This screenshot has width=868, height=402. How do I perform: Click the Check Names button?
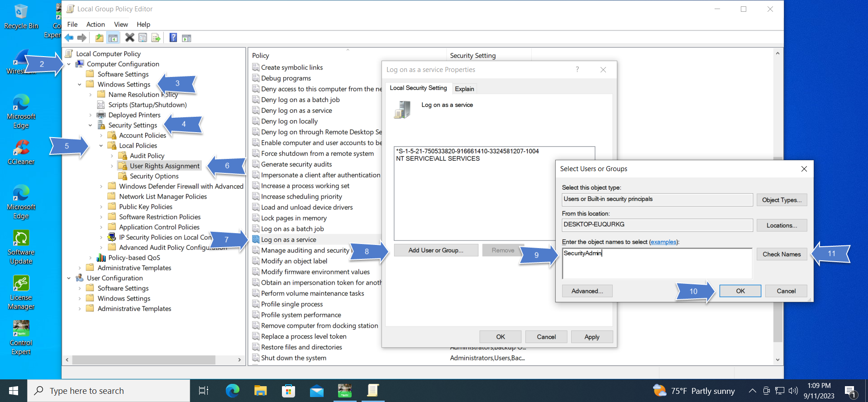click(x=782, y=254)
